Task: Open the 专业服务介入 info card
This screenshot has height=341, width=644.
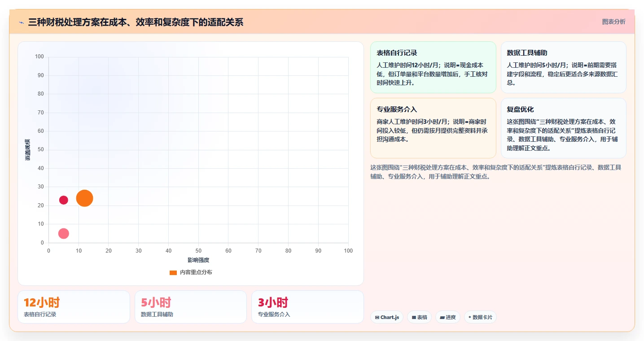Action: [433, 128]
